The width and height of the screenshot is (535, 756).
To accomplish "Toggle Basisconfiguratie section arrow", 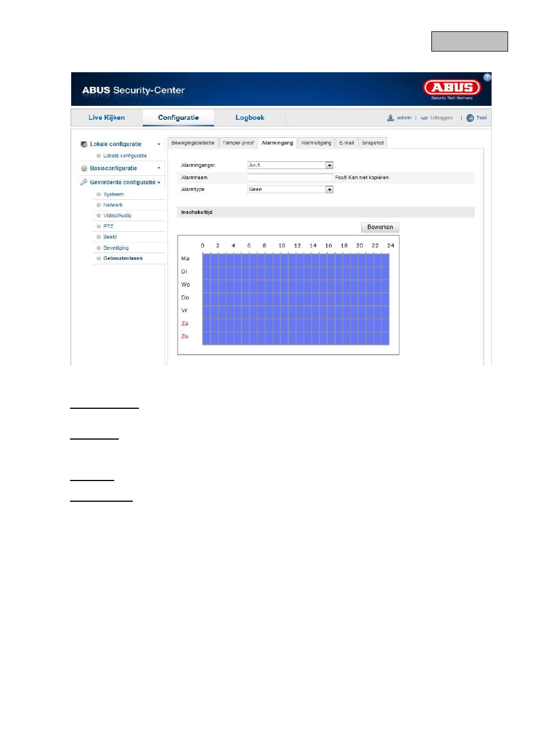I will tap(159, 168).
